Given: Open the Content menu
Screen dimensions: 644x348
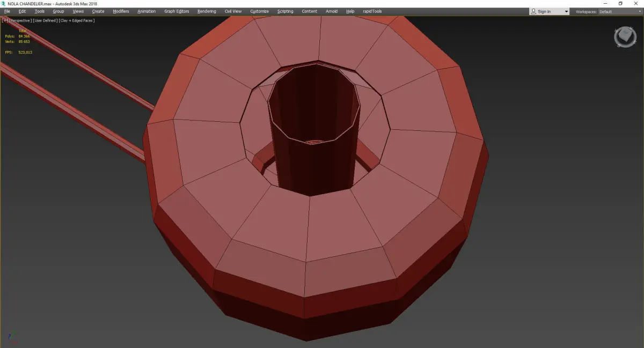Looking at the screenshot, I should point(310,11).
